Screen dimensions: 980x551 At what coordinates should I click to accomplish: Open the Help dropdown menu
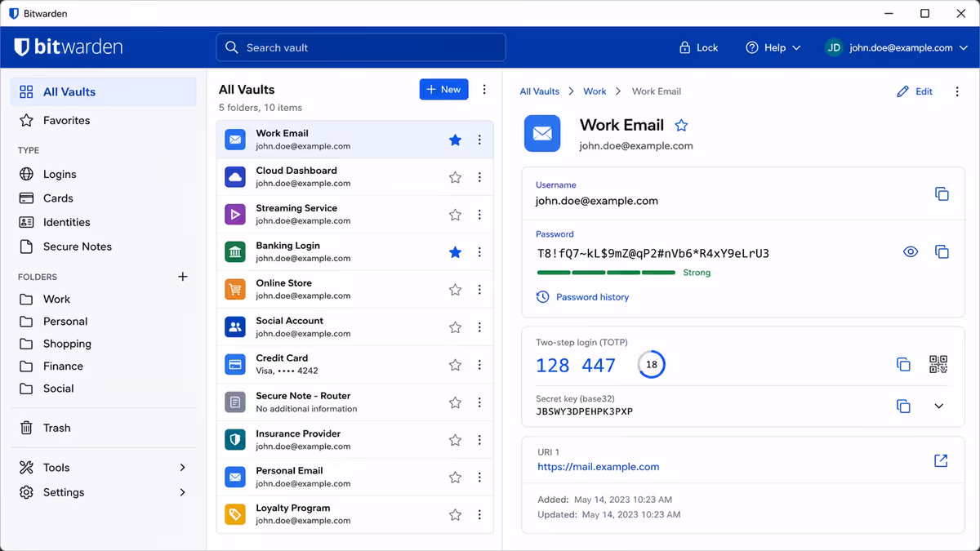tap(773, 47)
